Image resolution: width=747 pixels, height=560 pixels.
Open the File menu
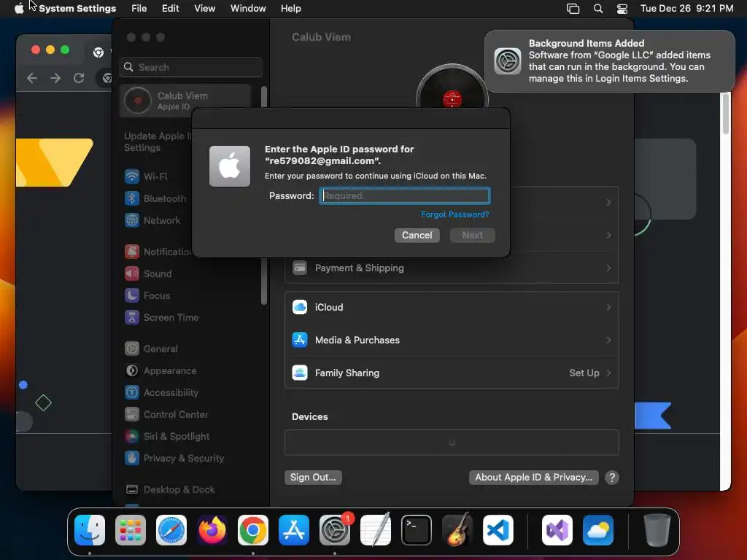point(139,9)
